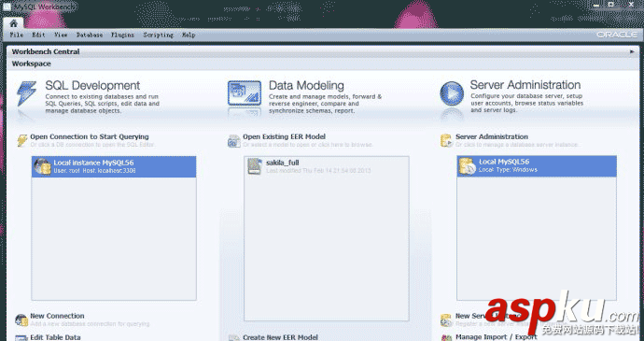Open the Plugins menu

[x=122, y=35]
